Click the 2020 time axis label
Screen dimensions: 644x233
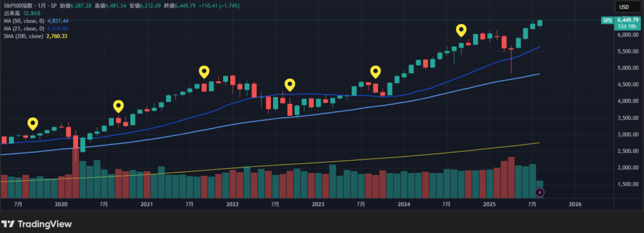61,204
